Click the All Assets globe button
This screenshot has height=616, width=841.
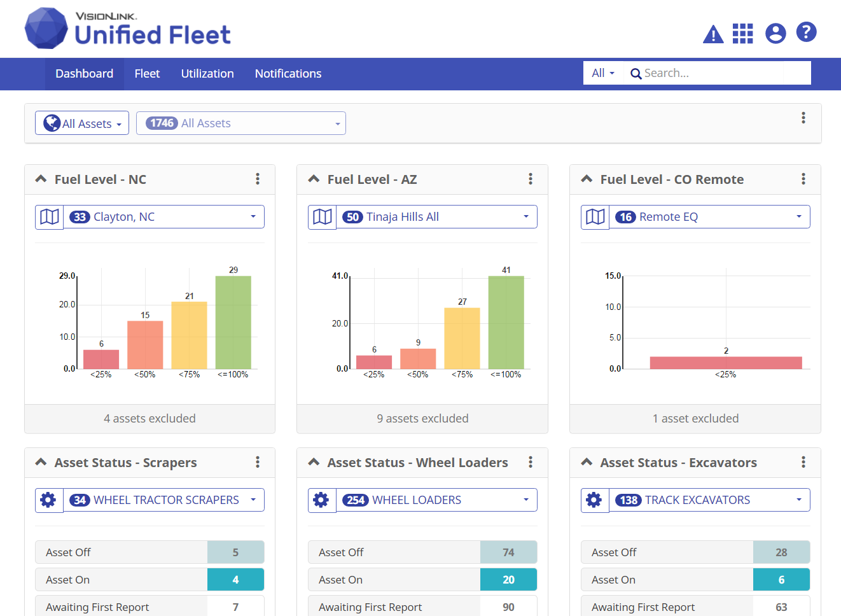[x=82, y=123]
